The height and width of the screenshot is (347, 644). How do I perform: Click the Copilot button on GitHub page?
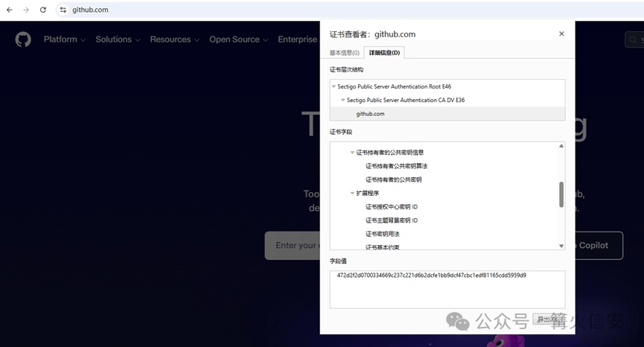[599, 246]
